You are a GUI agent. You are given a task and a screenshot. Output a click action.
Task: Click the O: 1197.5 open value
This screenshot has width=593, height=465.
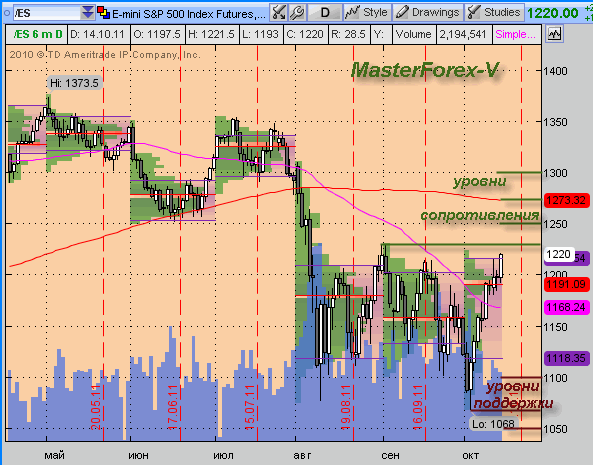[157, 34]
